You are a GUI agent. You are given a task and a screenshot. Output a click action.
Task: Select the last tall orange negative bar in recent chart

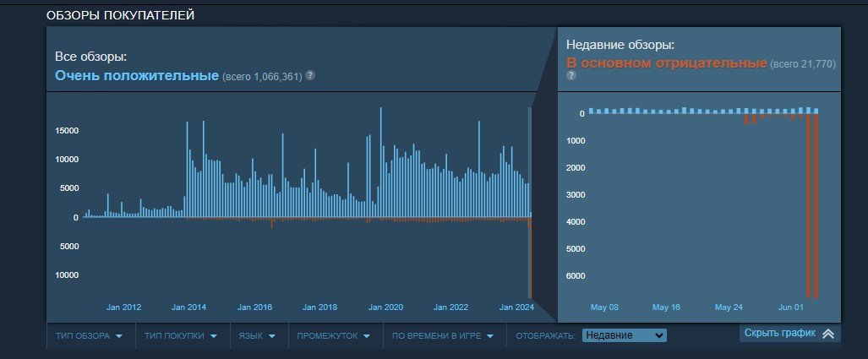tap(816, 206)
